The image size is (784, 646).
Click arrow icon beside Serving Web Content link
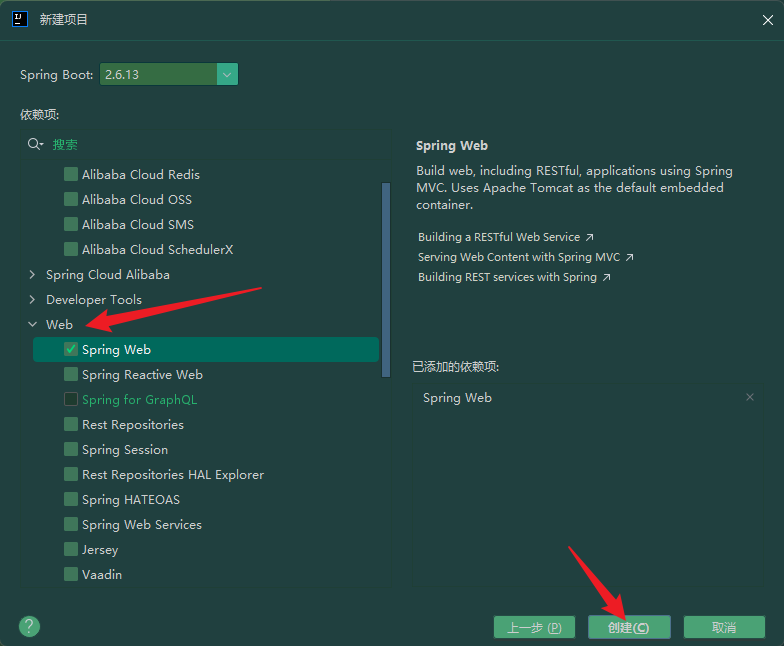coord(630,257)
